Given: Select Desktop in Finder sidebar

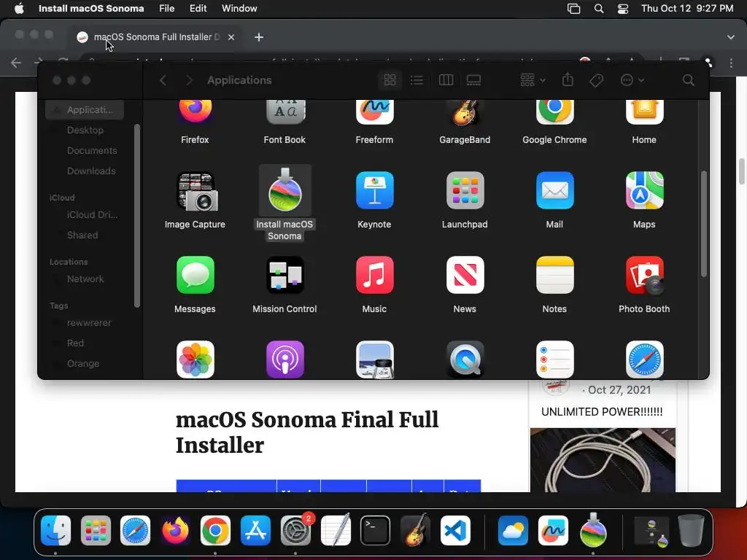Looking at the screenshot, I should click(85, 130).
